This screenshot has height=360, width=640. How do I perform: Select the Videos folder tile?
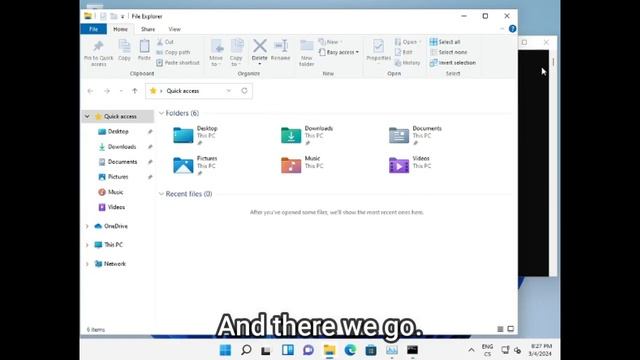pyautogui.click(x=410, y=165)
